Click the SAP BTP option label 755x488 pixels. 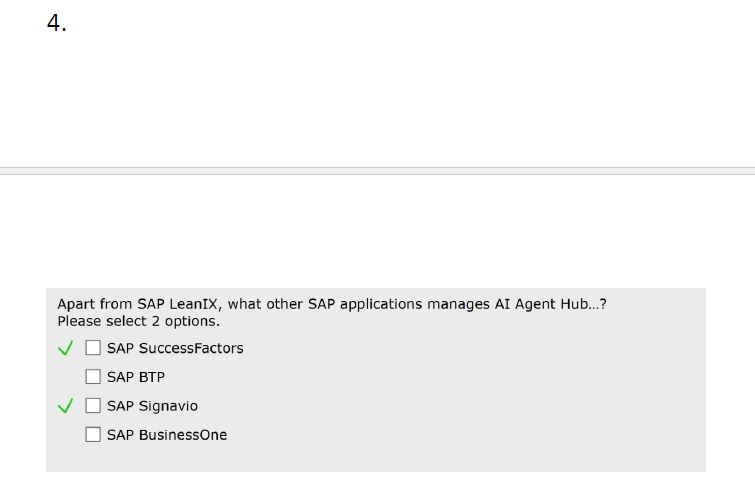coord(136,377)
